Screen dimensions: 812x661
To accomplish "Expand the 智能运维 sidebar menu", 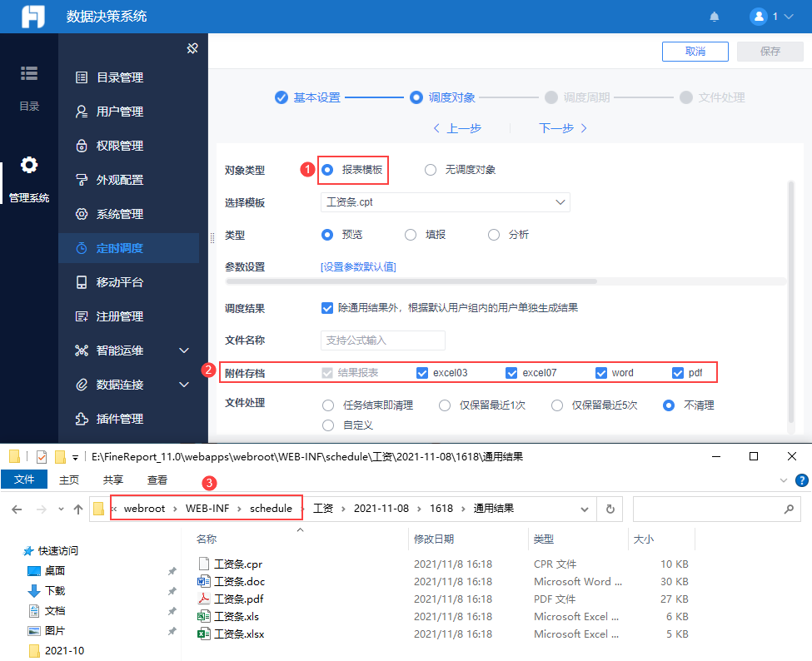I will (184, 350).
